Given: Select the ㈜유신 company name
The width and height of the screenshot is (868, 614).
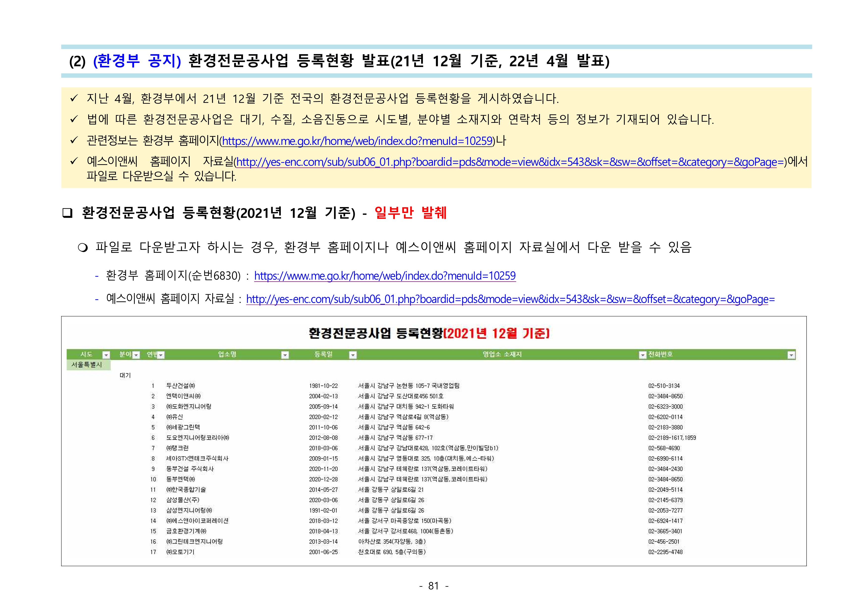Looking at the screenshot, I should coord(175,417).
